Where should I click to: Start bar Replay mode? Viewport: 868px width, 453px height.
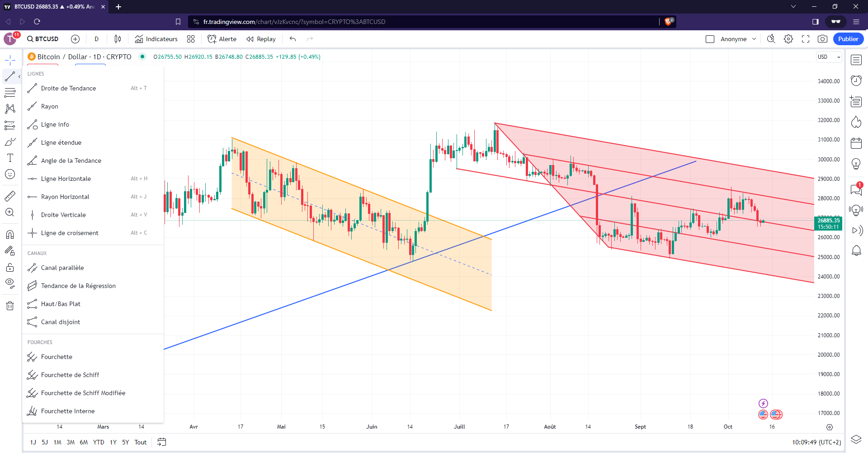[261, 39]
